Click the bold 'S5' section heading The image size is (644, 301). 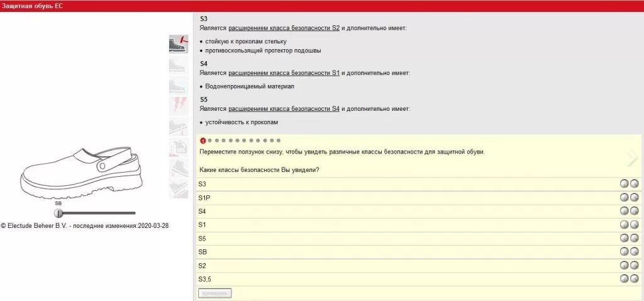204,99
